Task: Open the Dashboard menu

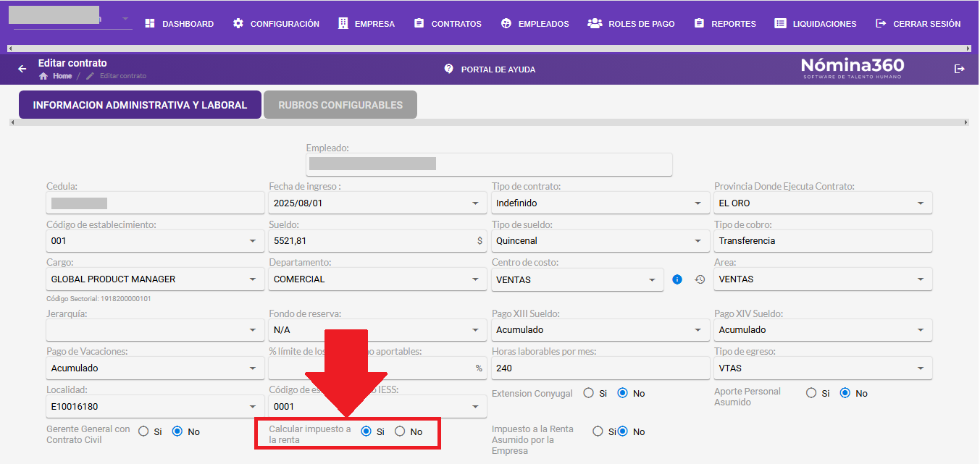Action: click(179, 24)
